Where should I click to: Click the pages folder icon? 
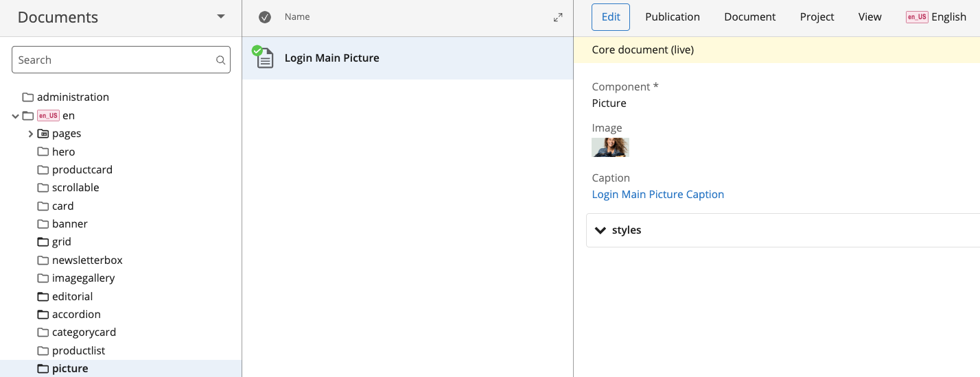click(43, 134)
